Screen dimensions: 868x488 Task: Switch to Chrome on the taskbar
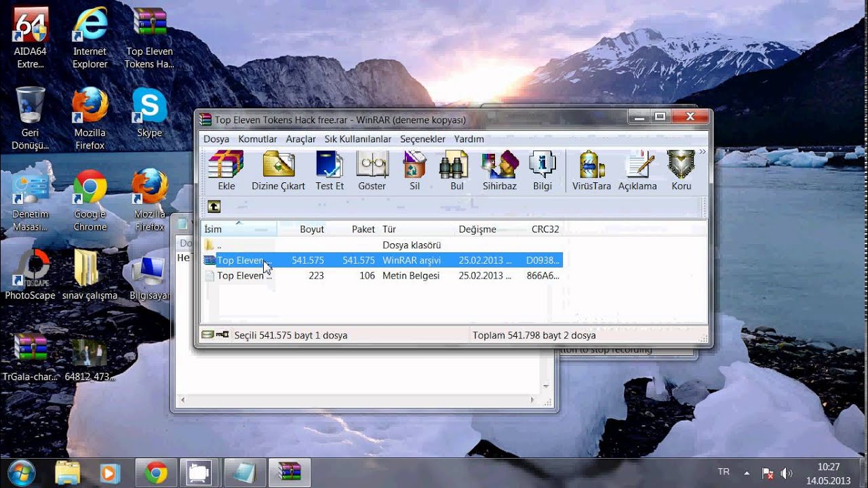(x=156, y=472)
